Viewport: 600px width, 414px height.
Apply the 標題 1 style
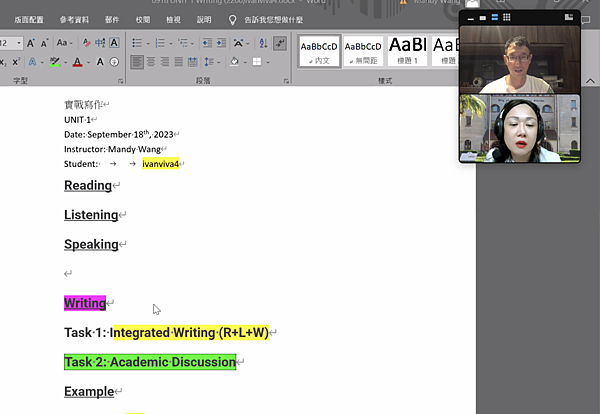[407, 51]
